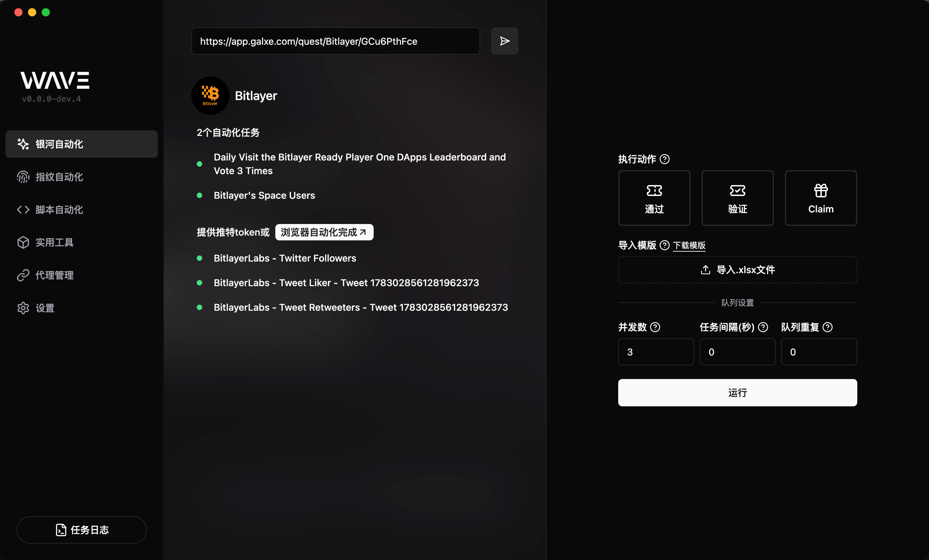This screenshot has width=929, height=560.
Task: Open 代理管理 proxy management page
Action: point(54,275)
